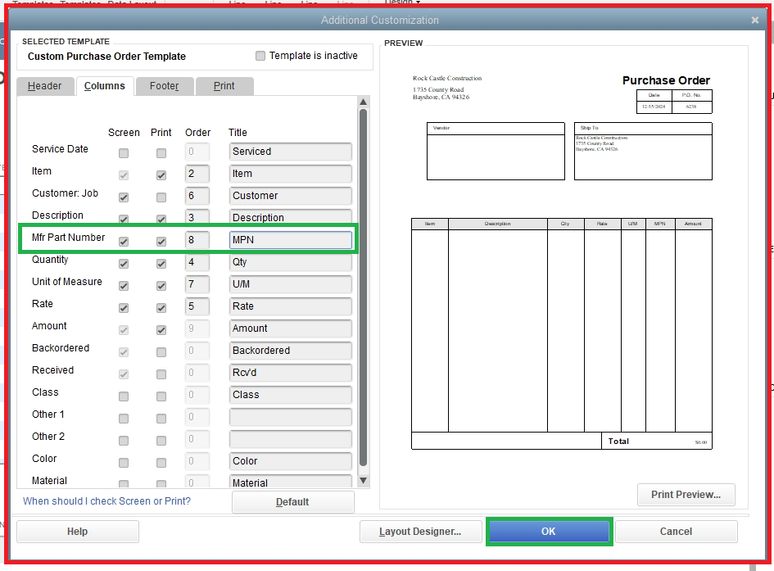Click the Cancel button
The width and height of the screenshot is (774, 571).
[676, 532]
